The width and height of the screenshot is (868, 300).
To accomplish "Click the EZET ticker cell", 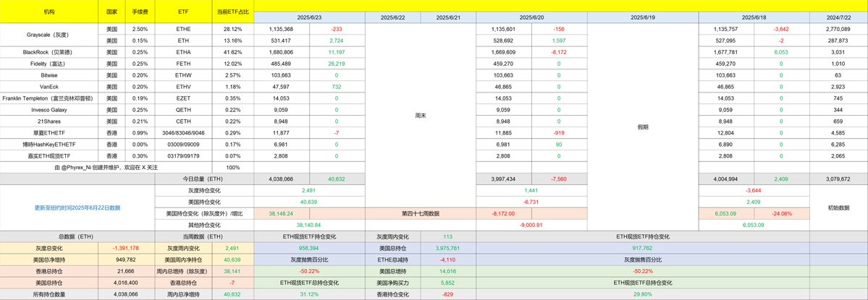I will click(184, 98).
